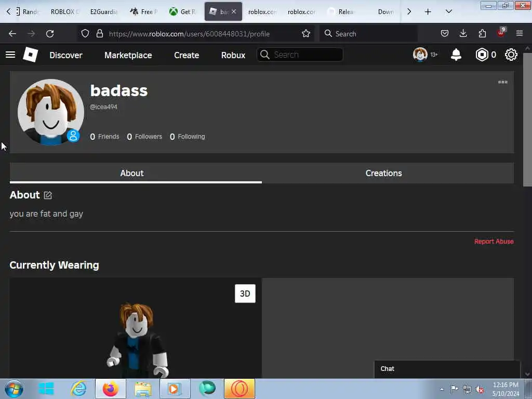This screenshot has height=399, width=532.
Task: Open the Firefox downloads panel
Action: [x=463, y=34]
